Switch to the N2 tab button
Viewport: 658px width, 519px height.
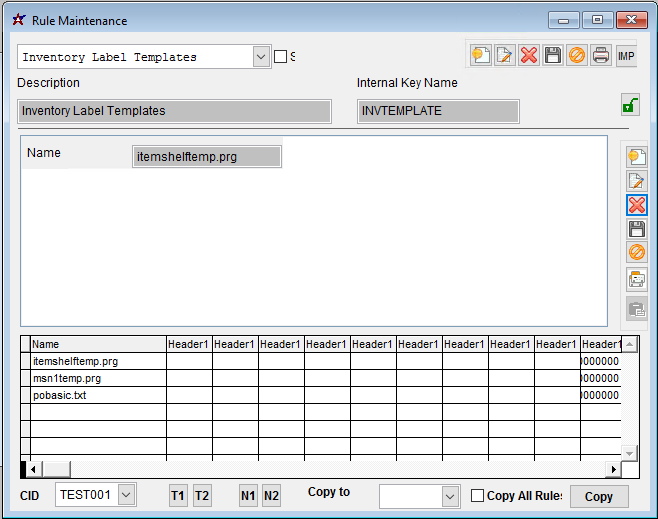point(272,496)
